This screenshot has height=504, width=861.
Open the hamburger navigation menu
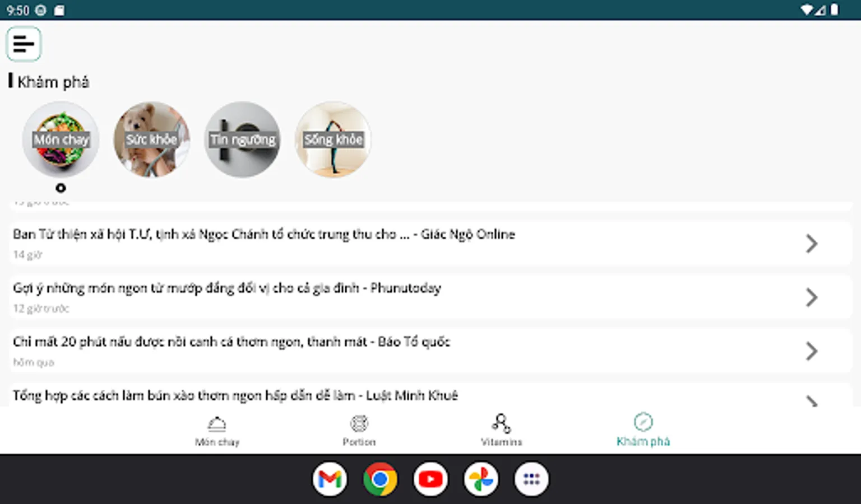[x=24, y=43]
